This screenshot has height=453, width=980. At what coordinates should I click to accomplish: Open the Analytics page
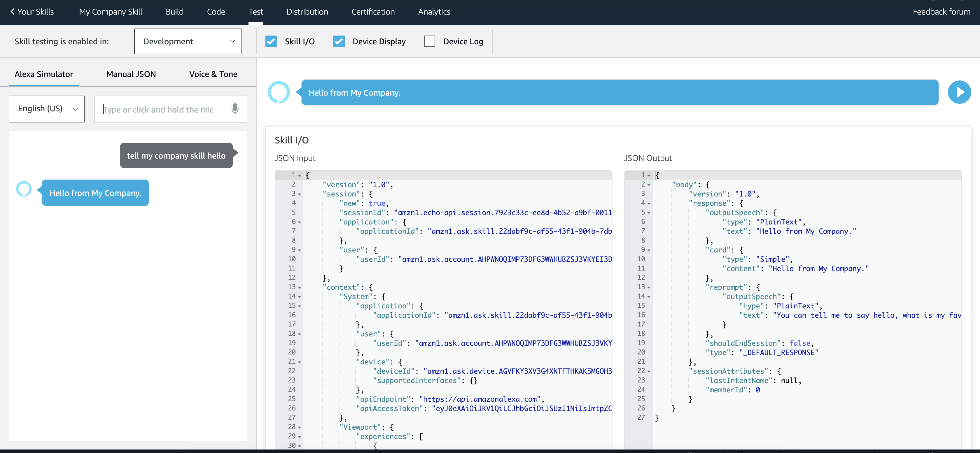[x=434, y=12]
